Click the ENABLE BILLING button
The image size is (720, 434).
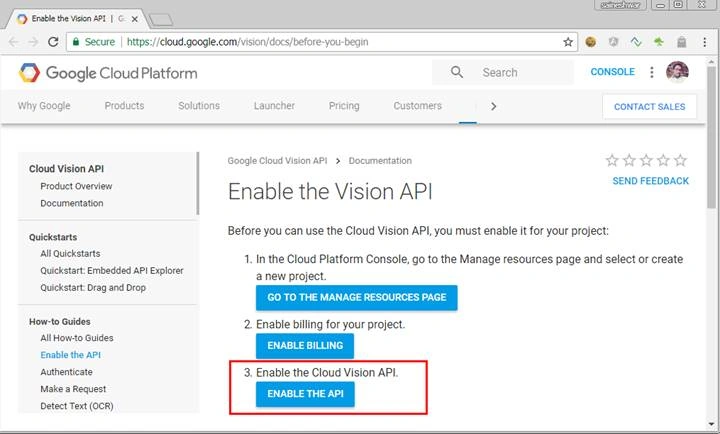(x=305, y=345)
